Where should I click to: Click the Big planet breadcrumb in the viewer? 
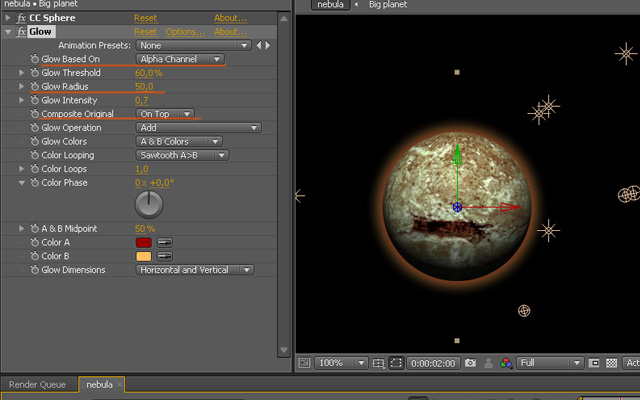click(388, 4)
